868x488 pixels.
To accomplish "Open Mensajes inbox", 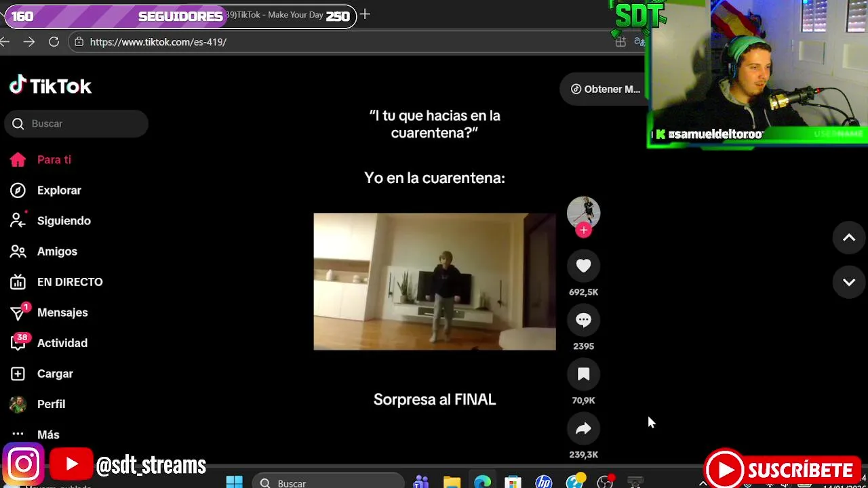I will [x=49, y=312].
